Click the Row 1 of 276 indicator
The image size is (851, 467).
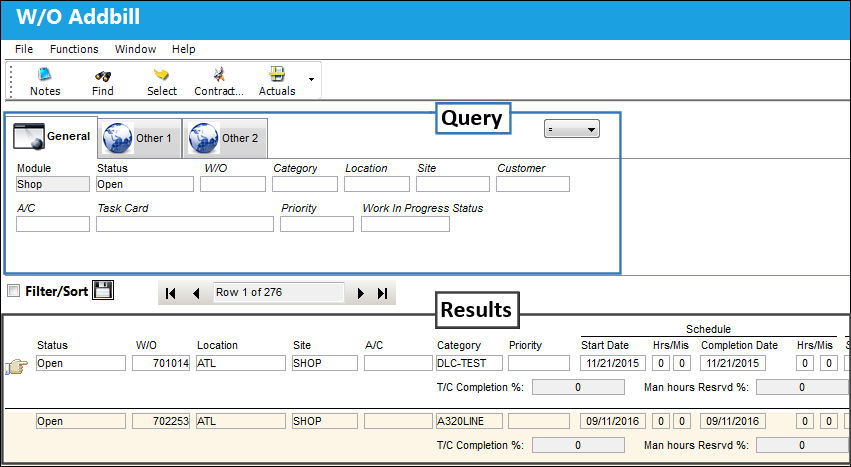279,292
